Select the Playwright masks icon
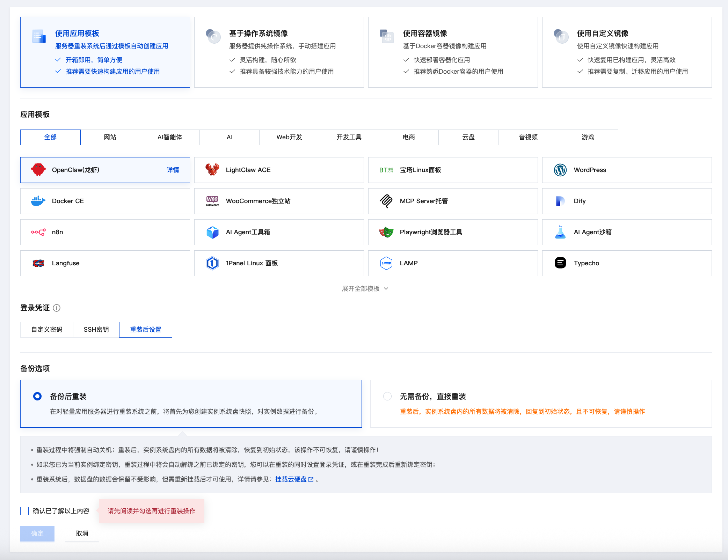 coord(386,232)
